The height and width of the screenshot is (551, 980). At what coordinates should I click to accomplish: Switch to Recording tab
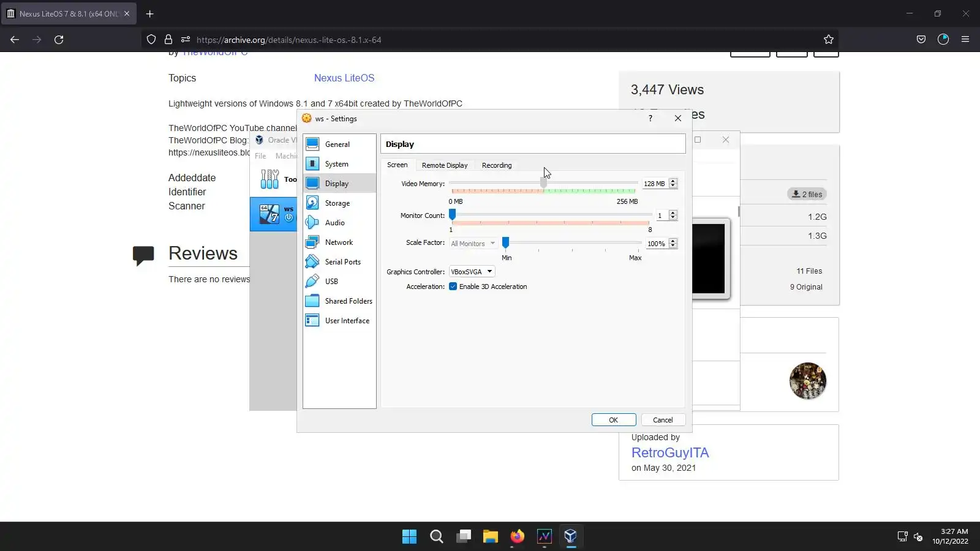point(497,165)
